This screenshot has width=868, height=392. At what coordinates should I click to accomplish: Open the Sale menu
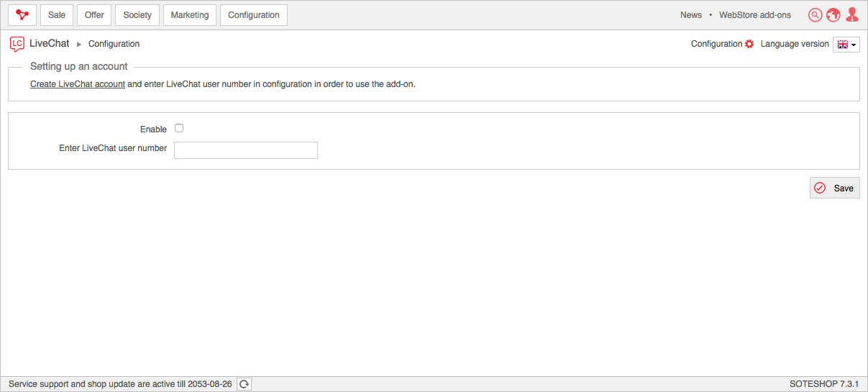57,15
